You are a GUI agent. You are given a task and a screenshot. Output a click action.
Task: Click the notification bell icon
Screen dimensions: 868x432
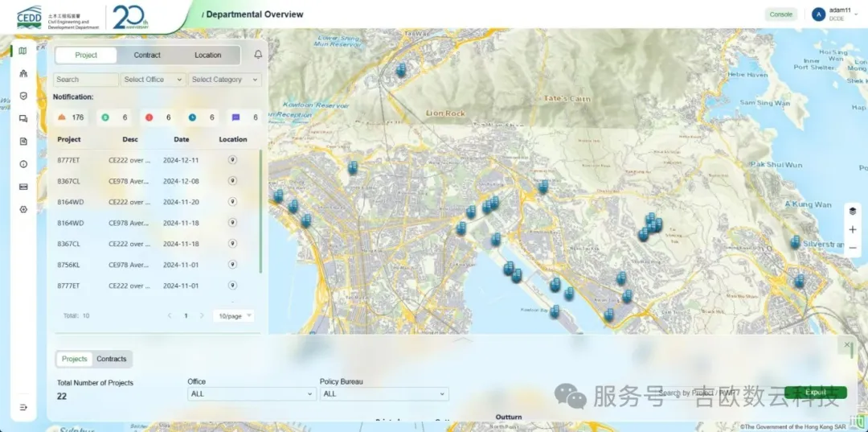point(258,55)
